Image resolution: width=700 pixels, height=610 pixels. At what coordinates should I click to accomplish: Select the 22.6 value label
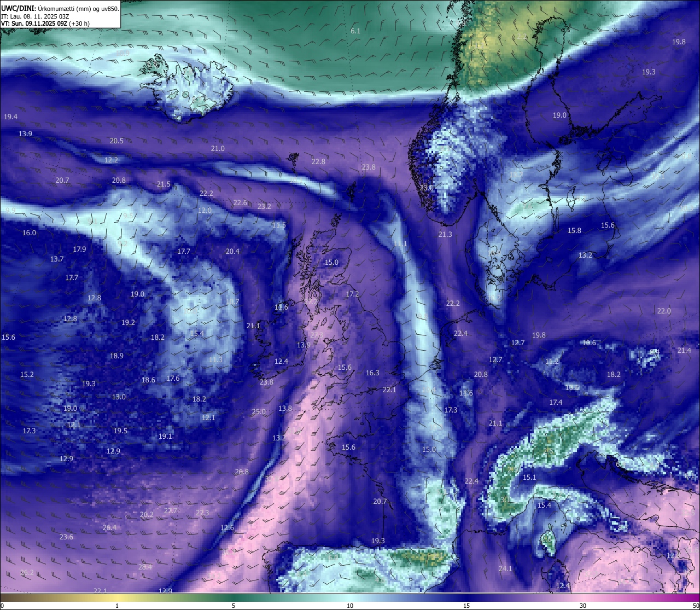coord(240,203)
